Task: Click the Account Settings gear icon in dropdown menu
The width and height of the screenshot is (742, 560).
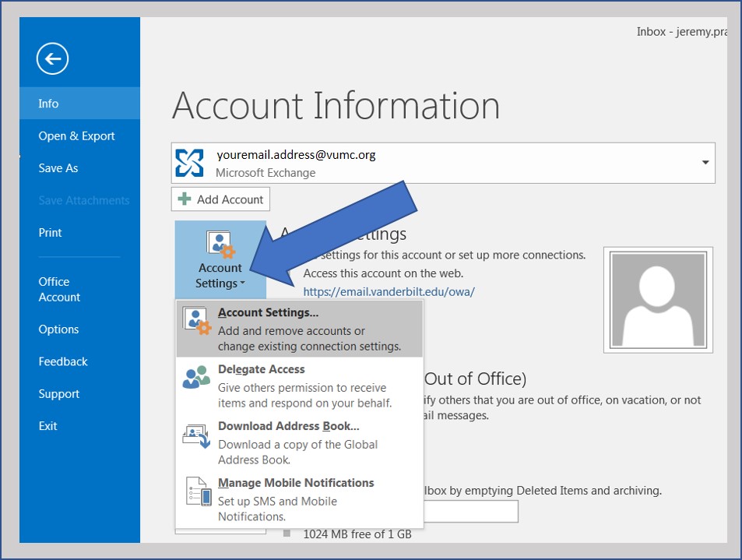Action: 197,321
